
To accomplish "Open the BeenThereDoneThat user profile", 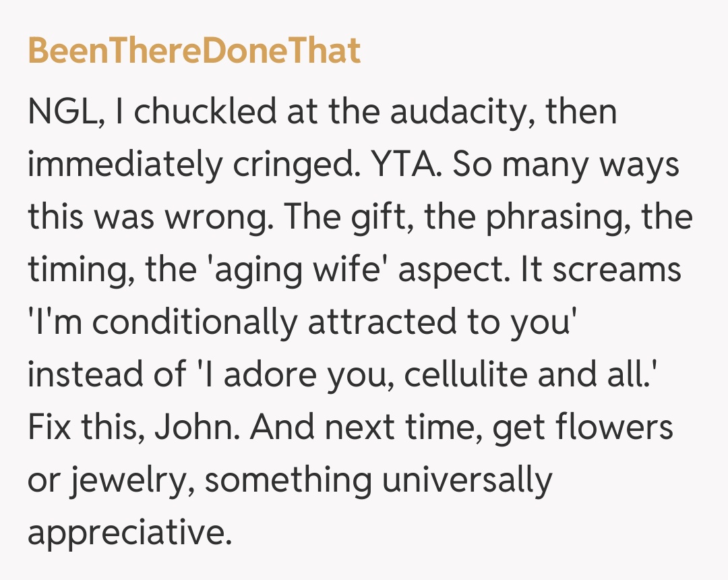I will 194,51.
